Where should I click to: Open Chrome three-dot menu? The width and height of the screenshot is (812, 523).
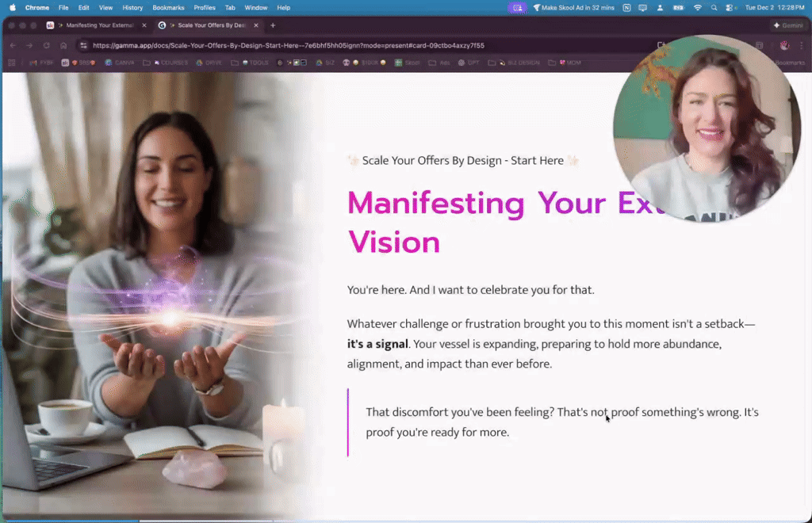[x=802, y=45]
